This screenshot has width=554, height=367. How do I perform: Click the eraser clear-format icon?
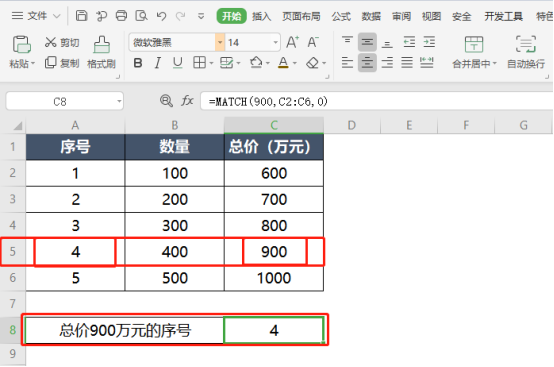click(x=312, y=63)
